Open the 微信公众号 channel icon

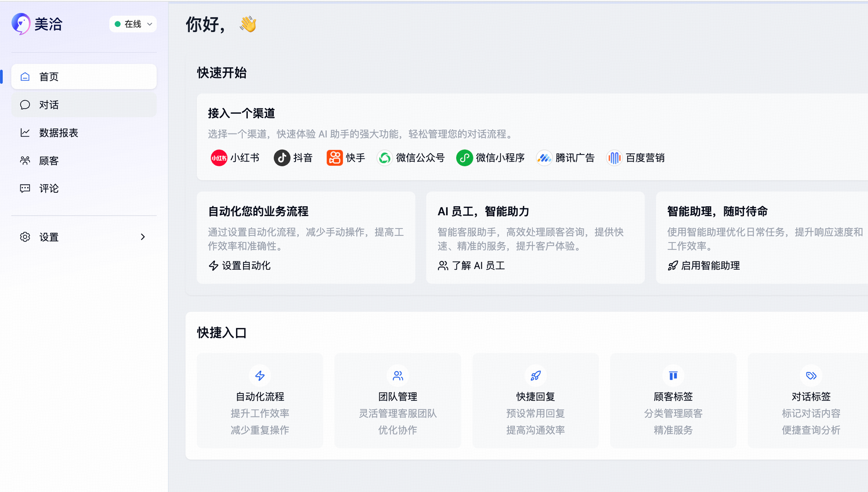coord(385,158)
